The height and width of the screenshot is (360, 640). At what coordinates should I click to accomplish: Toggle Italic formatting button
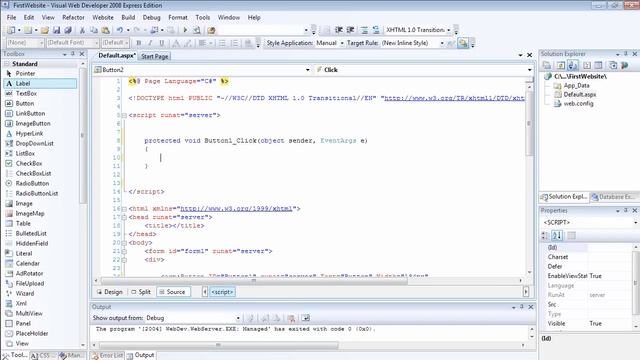coord(150,43)
